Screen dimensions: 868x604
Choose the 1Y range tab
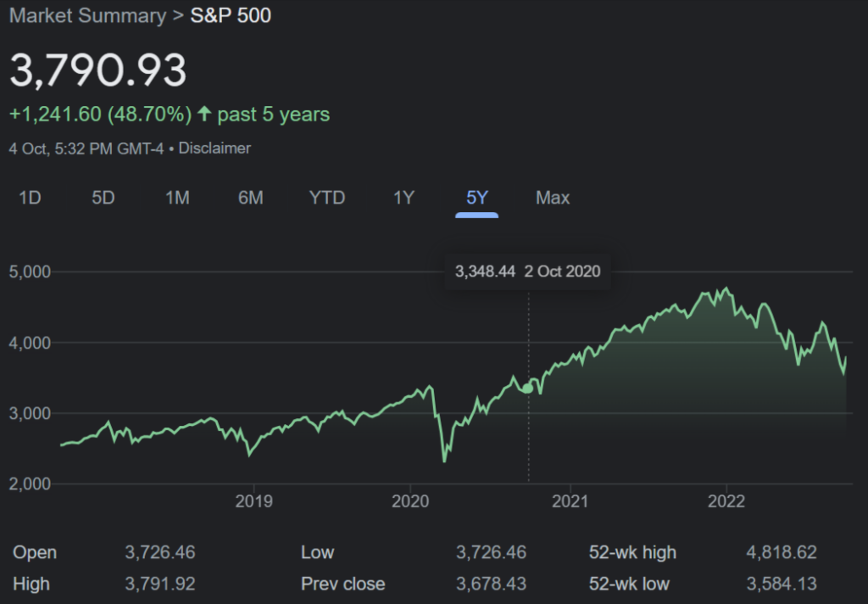[403, 198]
